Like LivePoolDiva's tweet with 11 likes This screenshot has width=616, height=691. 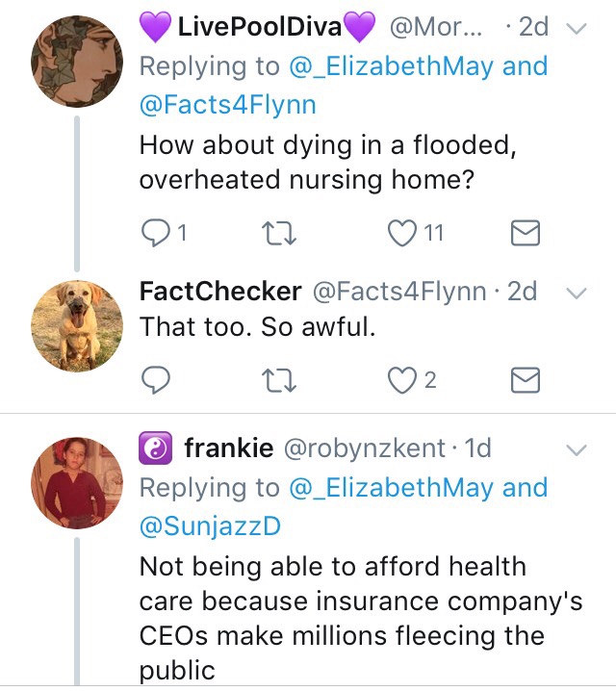401,232
